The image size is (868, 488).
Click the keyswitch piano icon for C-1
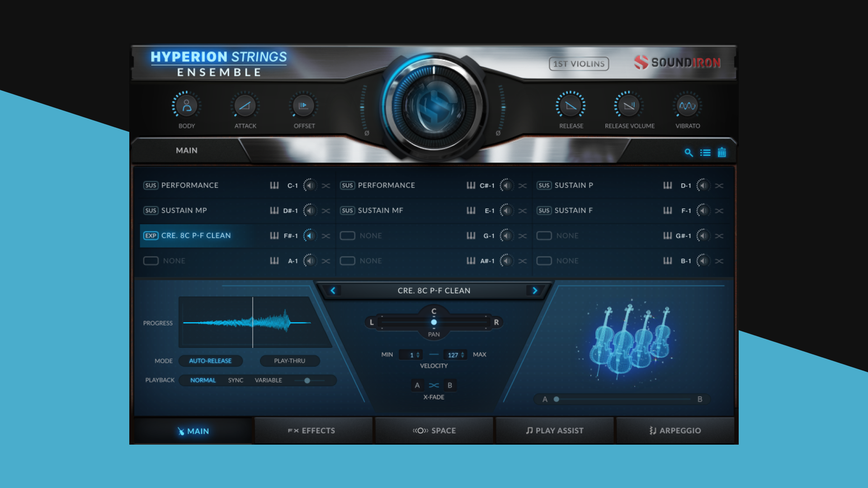(274, 185)
